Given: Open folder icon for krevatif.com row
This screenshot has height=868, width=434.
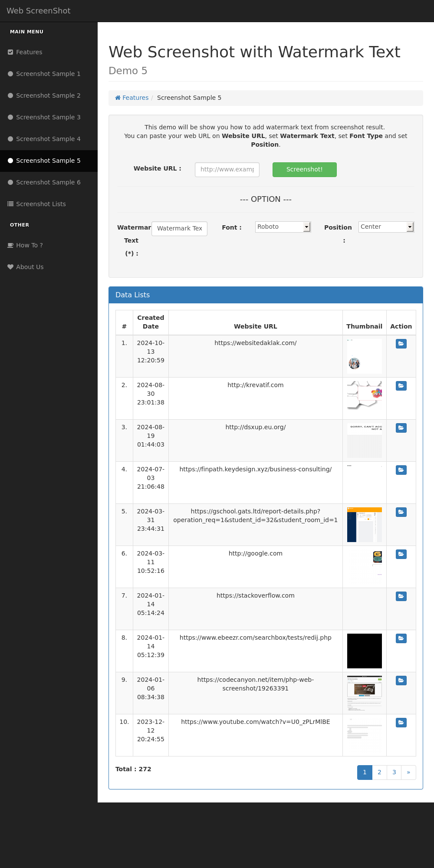Looking at the screenshot, I should [401, 386].
